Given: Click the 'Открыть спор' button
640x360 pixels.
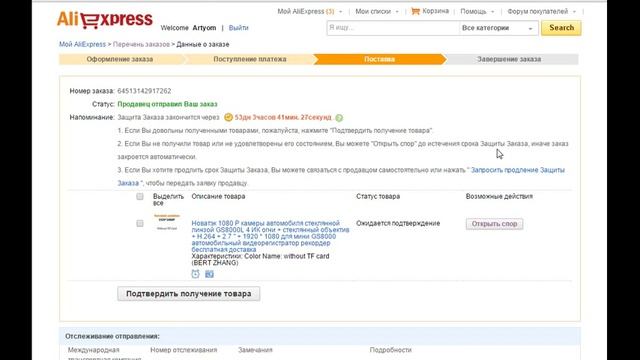Looking at the screenshot, I should (494, 224).
